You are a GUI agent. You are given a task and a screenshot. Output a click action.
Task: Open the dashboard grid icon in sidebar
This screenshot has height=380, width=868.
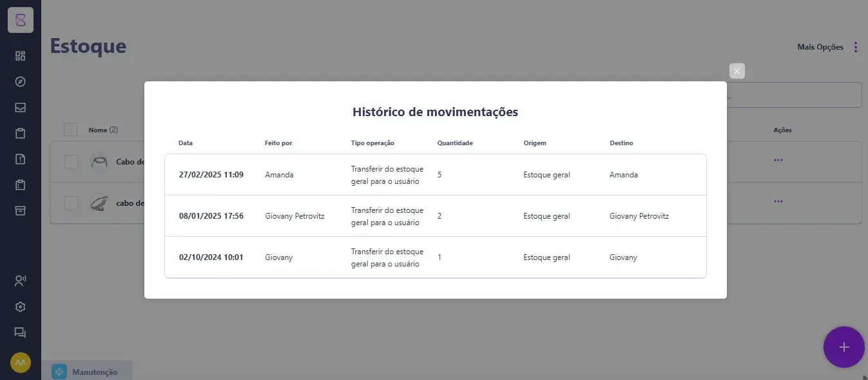click(20, 56)
